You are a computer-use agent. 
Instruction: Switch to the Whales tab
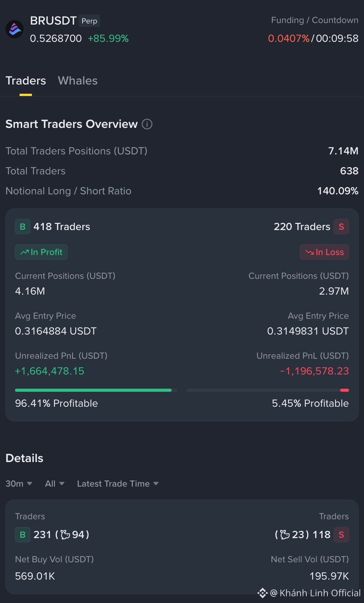78,81
